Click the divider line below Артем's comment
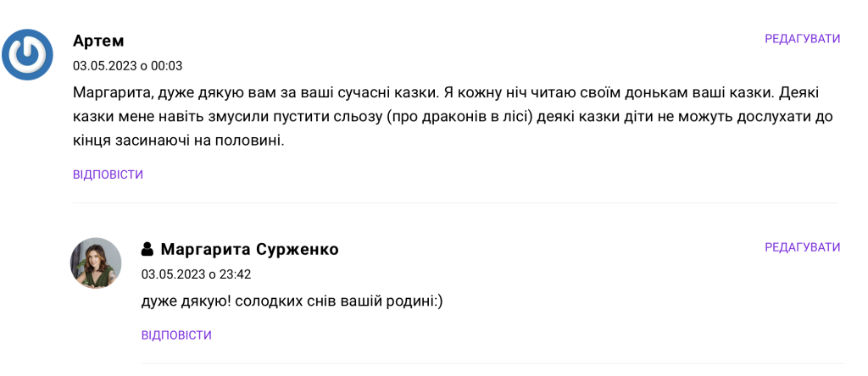This screenshot has height=376, width=868. click(455, 202)
